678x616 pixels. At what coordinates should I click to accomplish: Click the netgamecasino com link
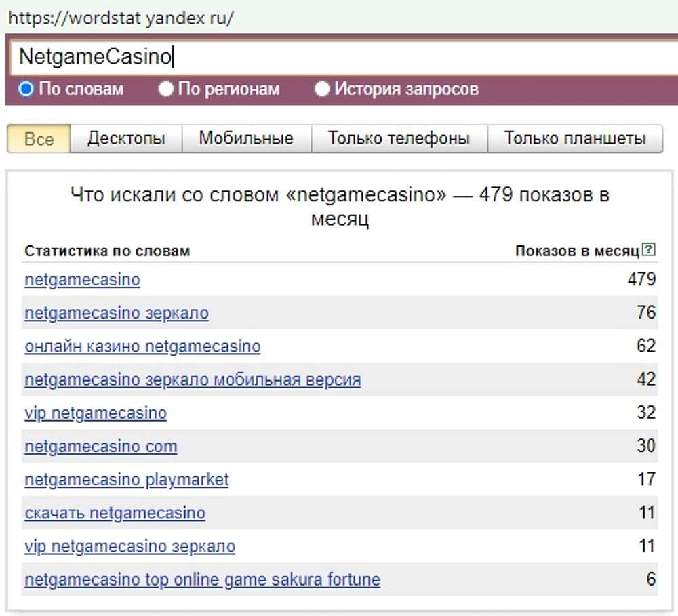[101, 447]
